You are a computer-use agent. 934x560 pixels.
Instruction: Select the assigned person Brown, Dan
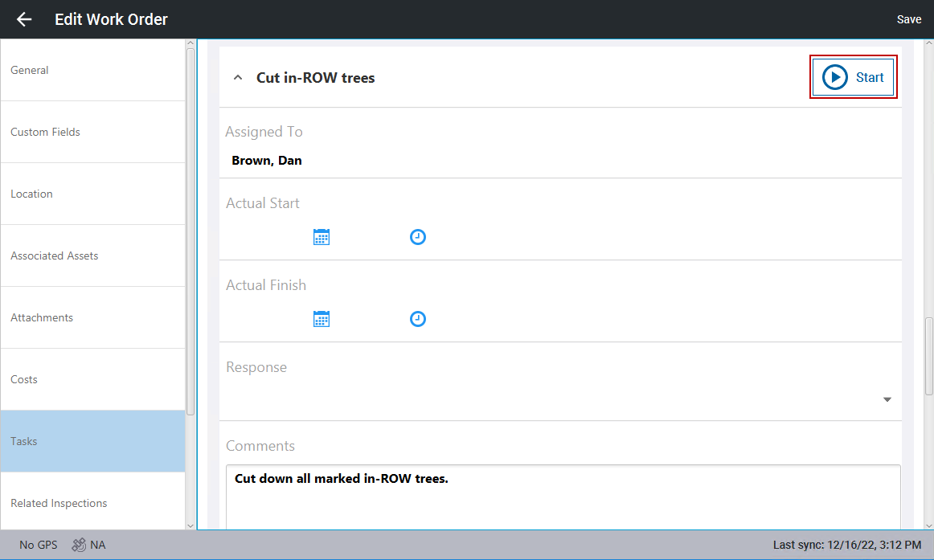pyautogui.click(x=266, y=161)
